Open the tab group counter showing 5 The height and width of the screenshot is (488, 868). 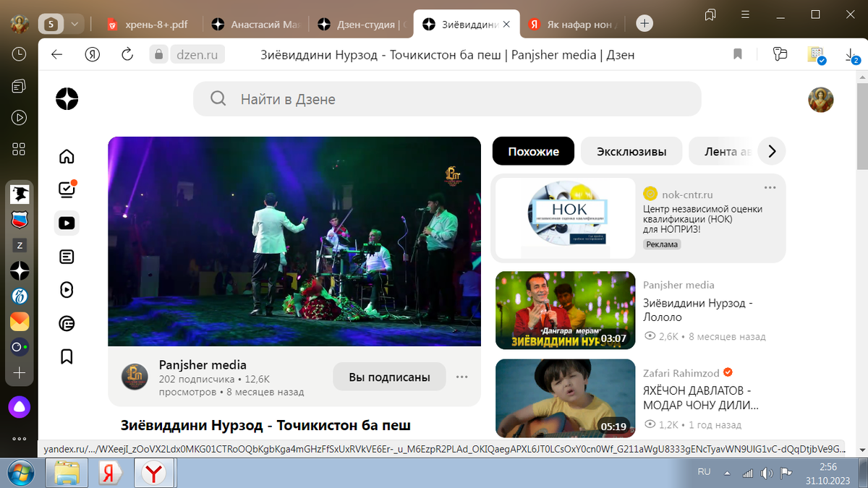coord(51,24)
